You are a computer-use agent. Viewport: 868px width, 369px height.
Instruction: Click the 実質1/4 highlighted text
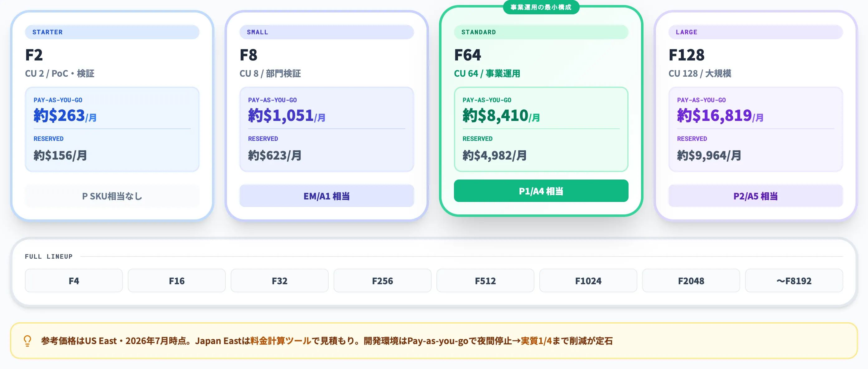536,341
